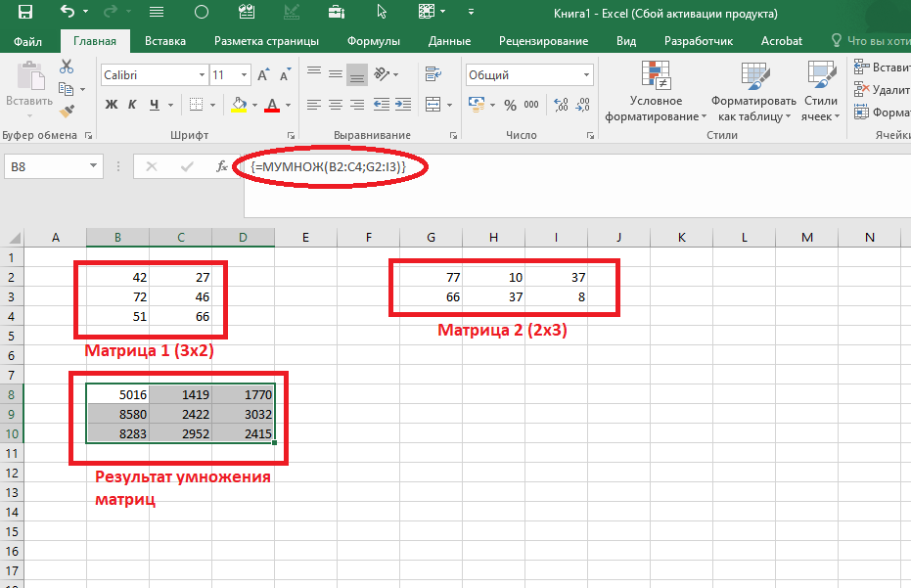
Task: Open Шрифт group dialog launcher
Action: (291, 135)
